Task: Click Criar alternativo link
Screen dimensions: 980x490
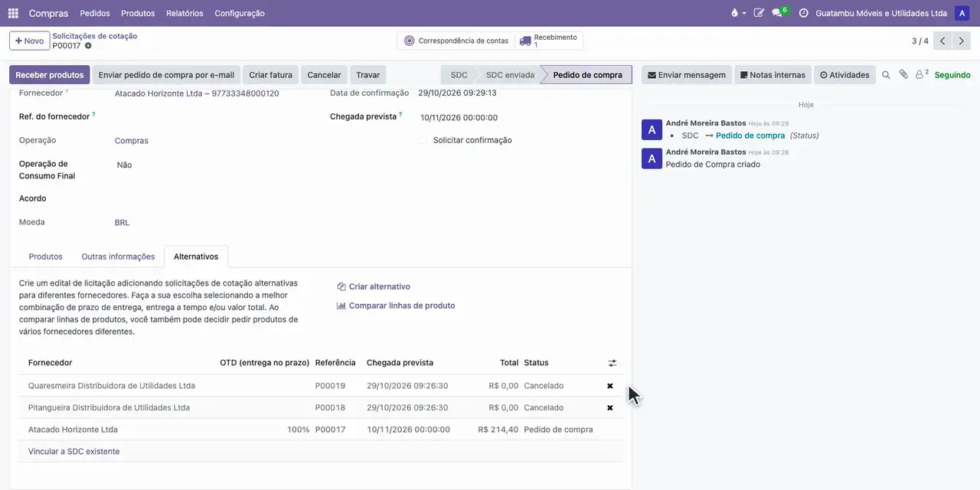Action: tap(374, 286)
